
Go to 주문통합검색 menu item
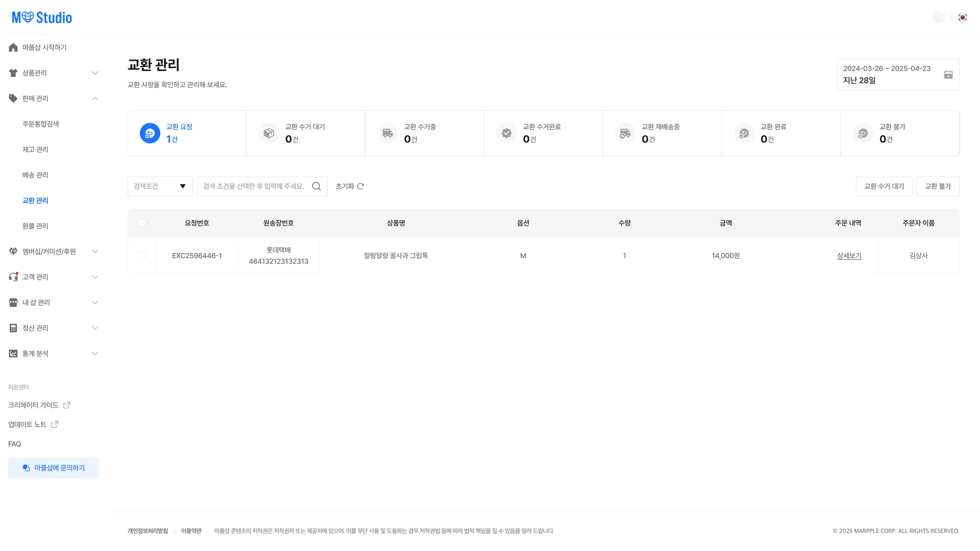41,124
